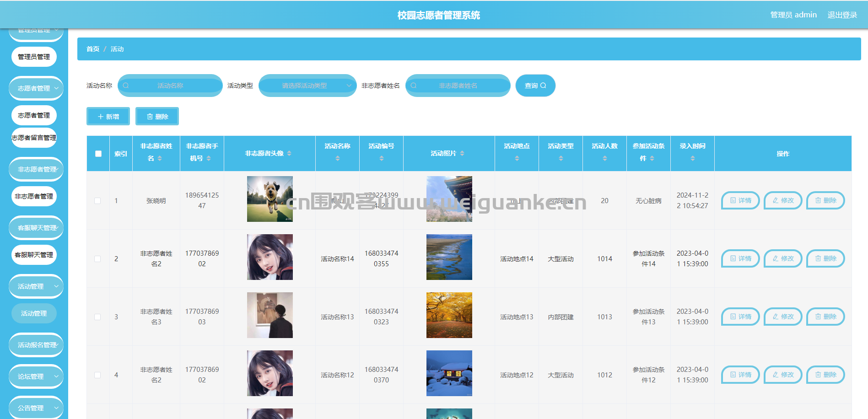Screen dimensions: 868x419
Task: Open the 客服聊天管理 submenu item
Action: [34, 255]
